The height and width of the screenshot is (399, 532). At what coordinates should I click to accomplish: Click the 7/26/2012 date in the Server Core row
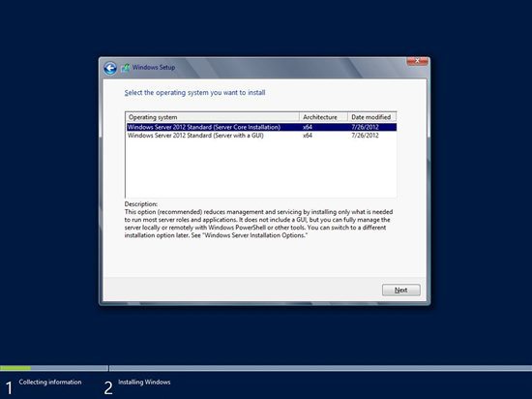pyautogui.click(x=365, y=127)
